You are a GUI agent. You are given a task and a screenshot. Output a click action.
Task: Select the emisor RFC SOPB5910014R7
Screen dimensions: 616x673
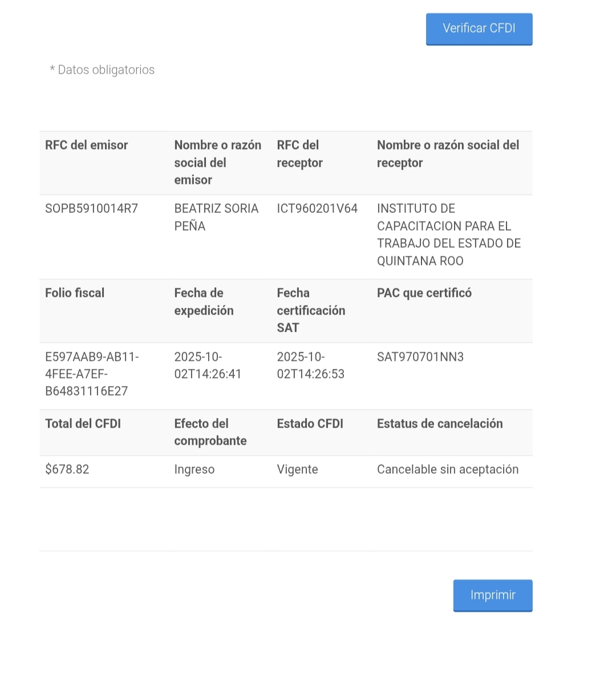coord(92,208)
